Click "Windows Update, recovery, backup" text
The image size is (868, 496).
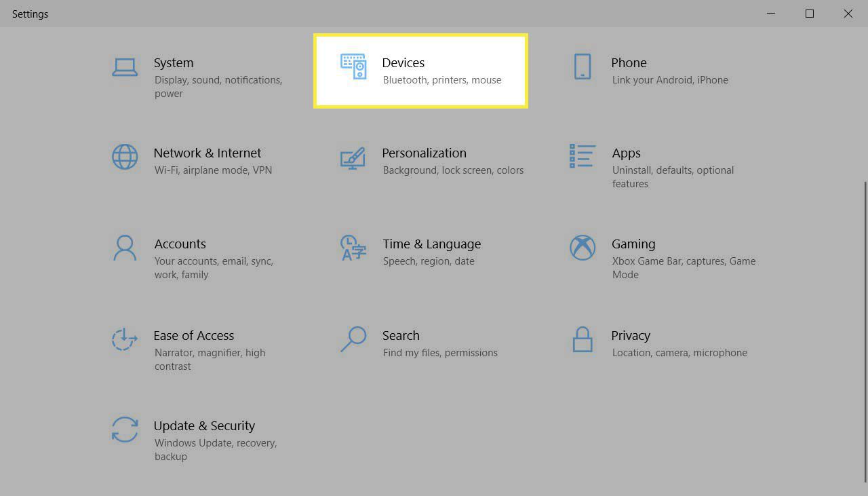[x=215, y=450]
